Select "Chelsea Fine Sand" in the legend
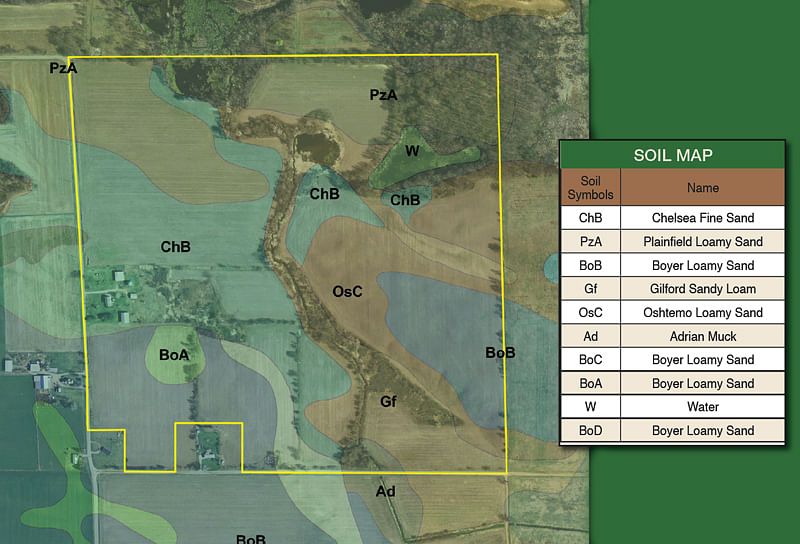 [x=703, y=218]
